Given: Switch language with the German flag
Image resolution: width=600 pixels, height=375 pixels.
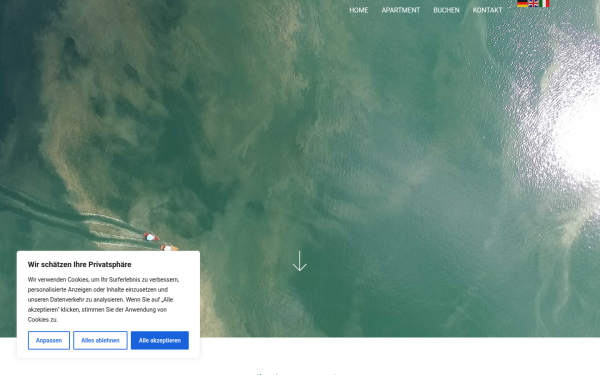Looking at the screenshot, I should tap(522, 3).
